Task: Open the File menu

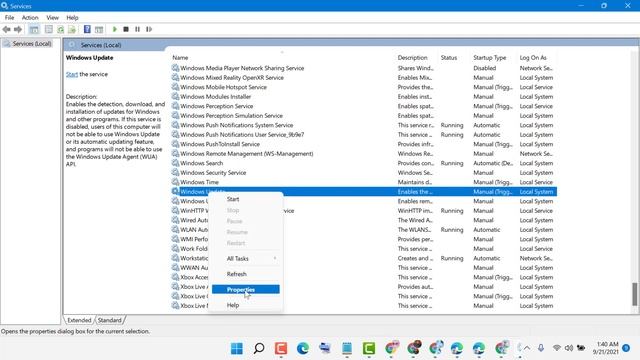Action: [x=9, y=18]
